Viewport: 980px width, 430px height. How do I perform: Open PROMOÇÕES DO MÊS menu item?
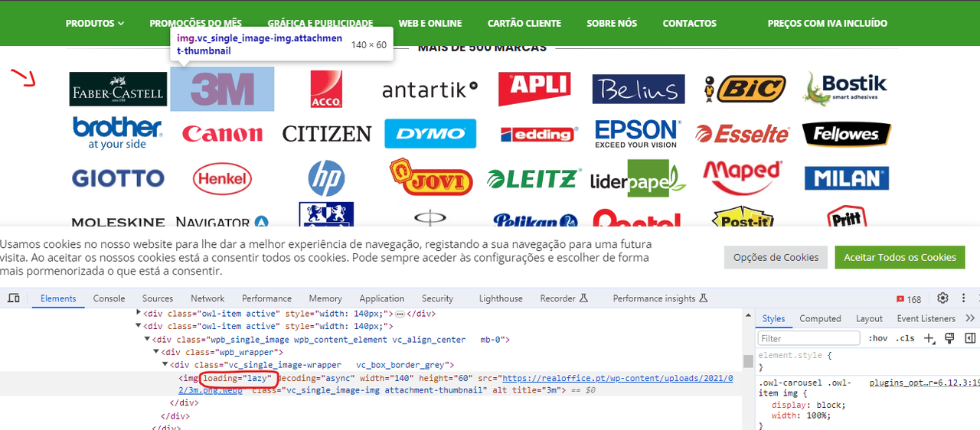tap(196, 23)
